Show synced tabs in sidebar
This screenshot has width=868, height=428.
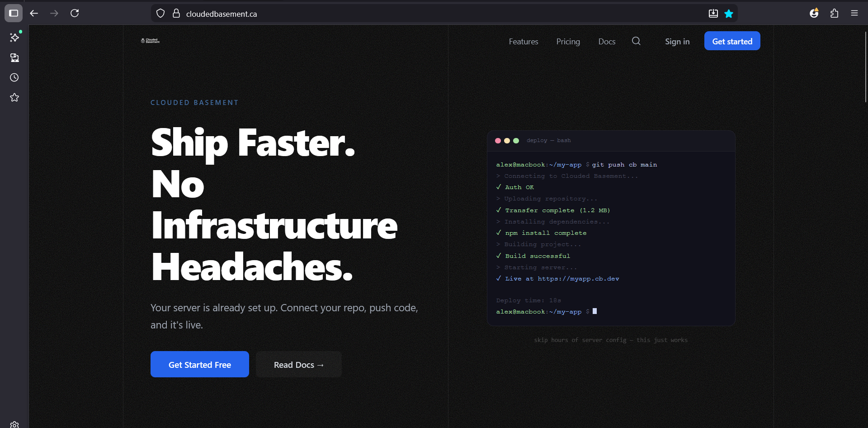14,57
